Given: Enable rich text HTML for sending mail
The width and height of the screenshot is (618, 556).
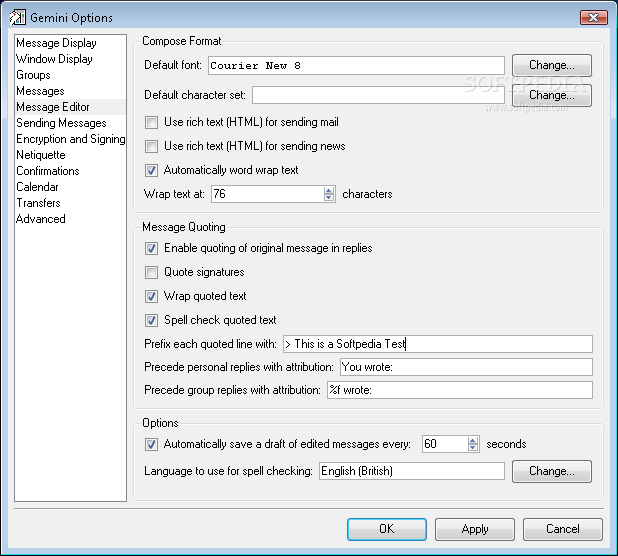Looking at the screenshot, I should pos(151,123).
